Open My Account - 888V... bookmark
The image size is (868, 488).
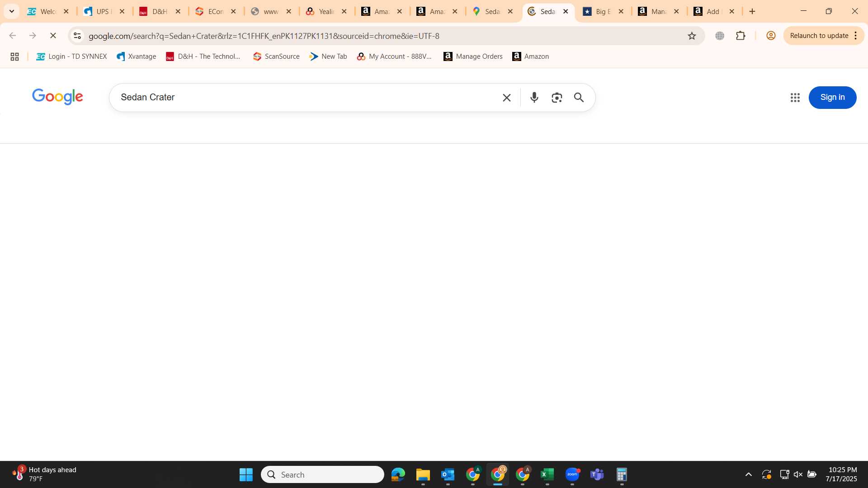[394, 56]
